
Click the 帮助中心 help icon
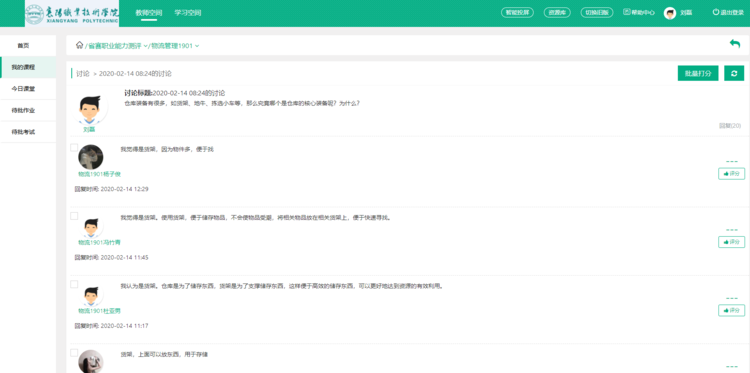coord(627,12)
